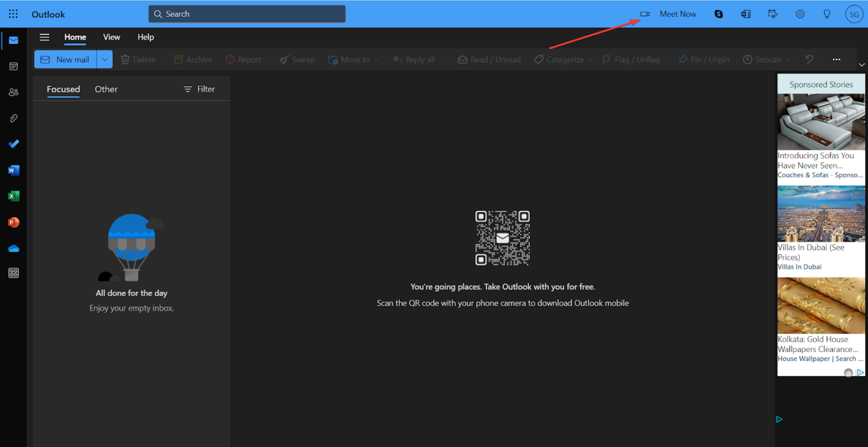Open the Categorize dropdown

click(x=591, y=60)
